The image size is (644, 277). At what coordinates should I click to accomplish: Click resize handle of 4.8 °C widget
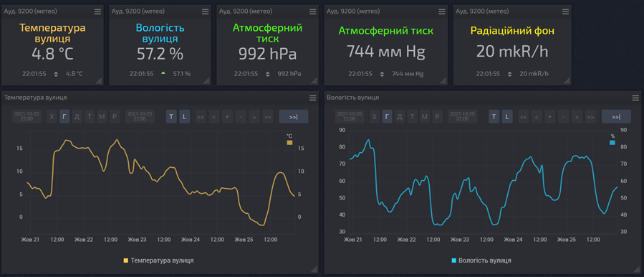[99, 81]
